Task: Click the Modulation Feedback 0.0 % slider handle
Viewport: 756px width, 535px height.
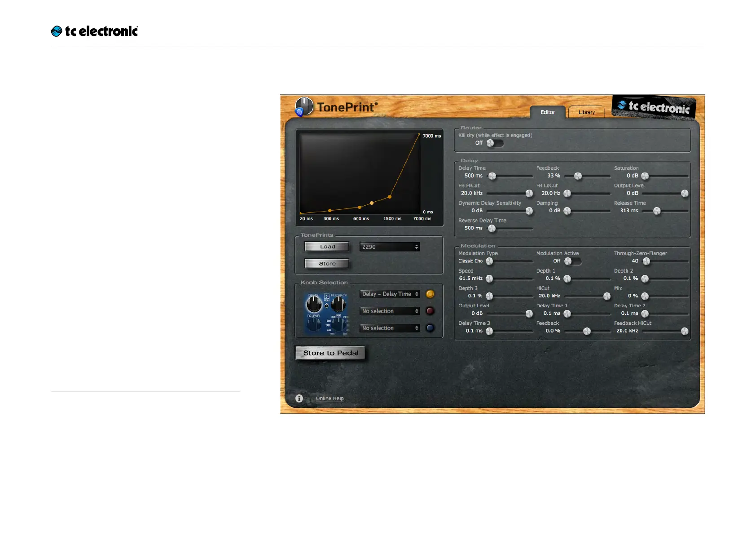Action: point(587,332)
